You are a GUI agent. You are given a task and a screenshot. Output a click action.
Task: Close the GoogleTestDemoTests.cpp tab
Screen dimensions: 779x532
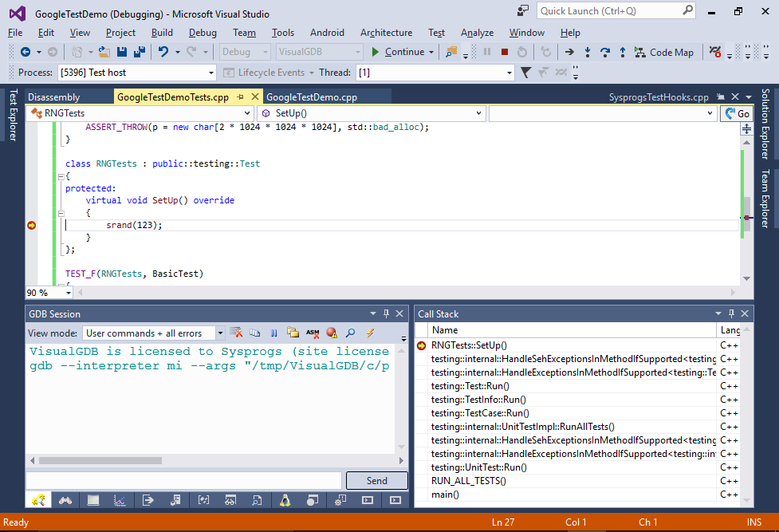[x=255, y=97]
